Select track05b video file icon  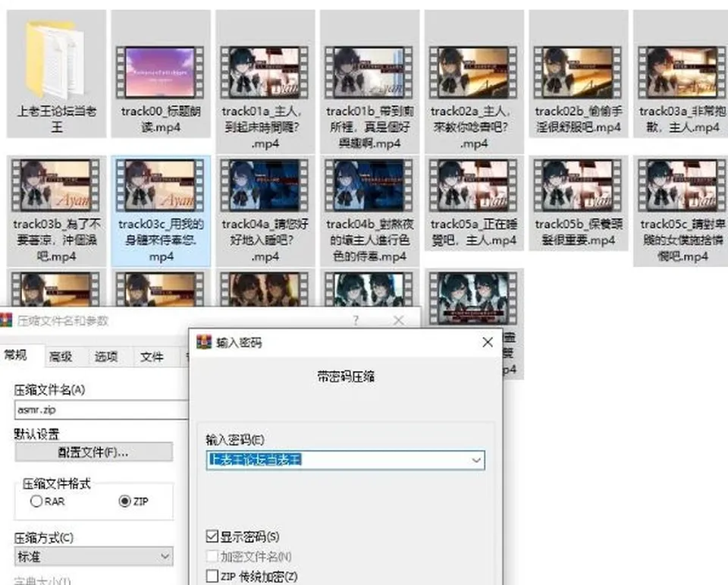[x=578, y=185]
